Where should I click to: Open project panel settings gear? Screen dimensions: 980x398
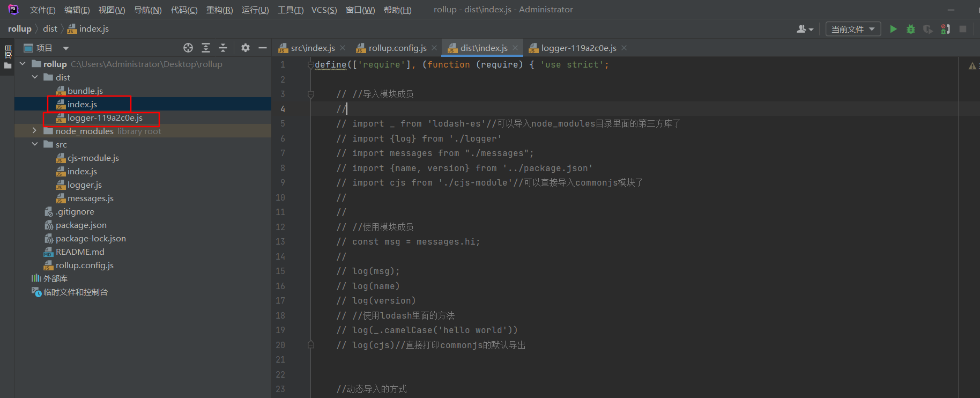click(246, 48)
